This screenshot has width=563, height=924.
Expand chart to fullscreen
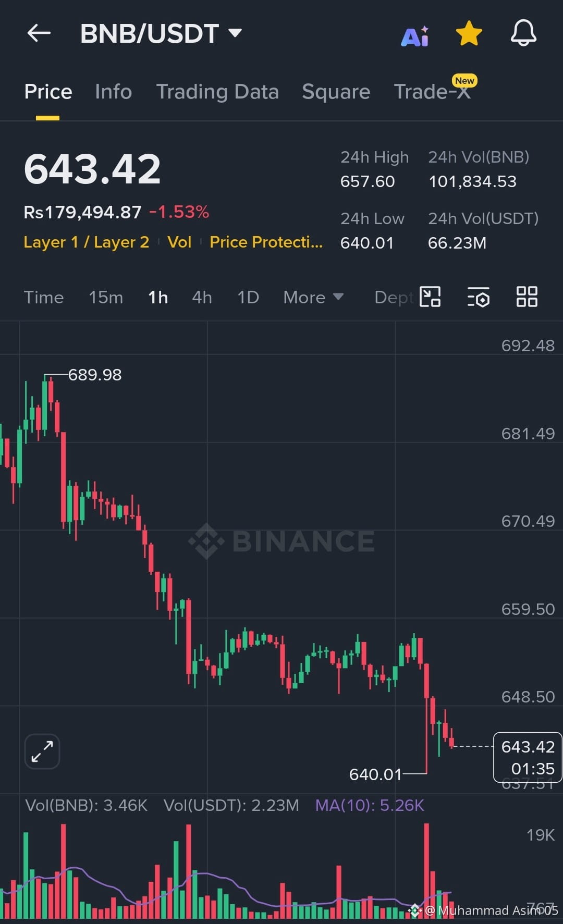(x=42, y=751)
